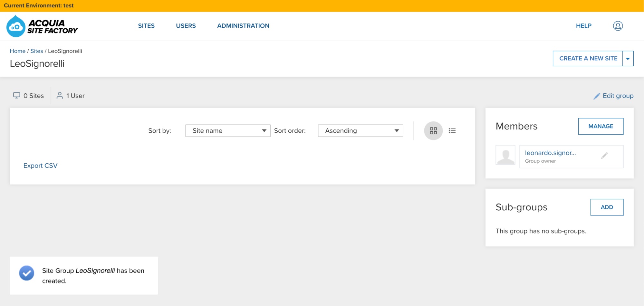Click 'This group has no sub-groups.' text

[541, 231]
